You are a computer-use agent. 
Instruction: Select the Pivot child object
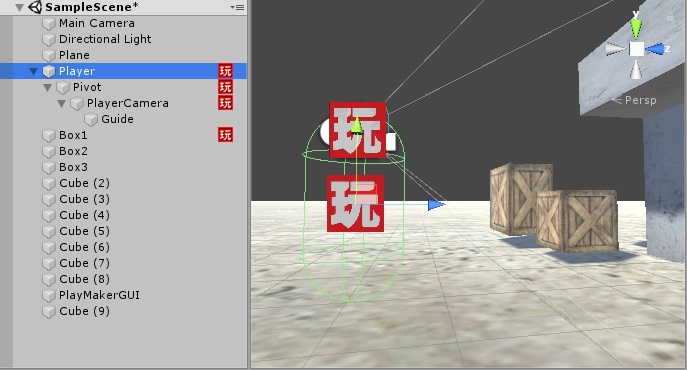click(x=87, y=87)
